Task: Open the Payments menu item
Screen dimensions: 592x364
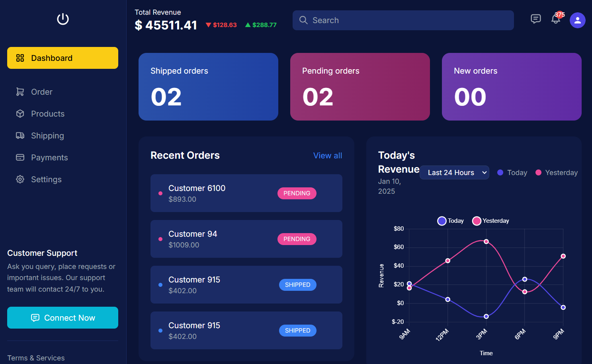Action: point(63,158)
